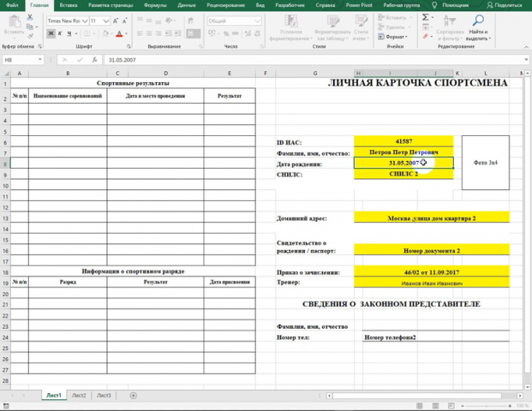This screenshot has width=532, height=411.
Task: Click the Clear eraser icon
Action: 425,36
